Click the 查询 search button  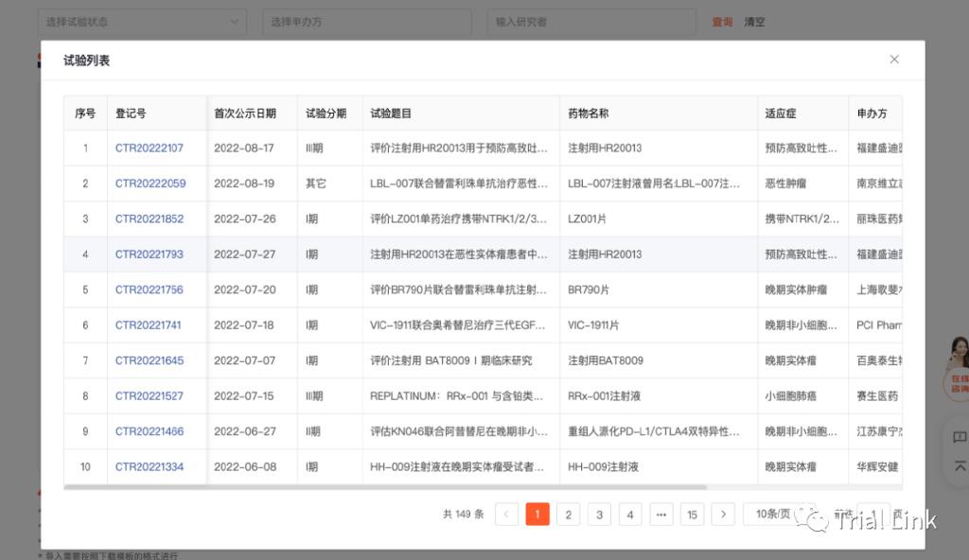pyautogui.click(x=721, y=21)
